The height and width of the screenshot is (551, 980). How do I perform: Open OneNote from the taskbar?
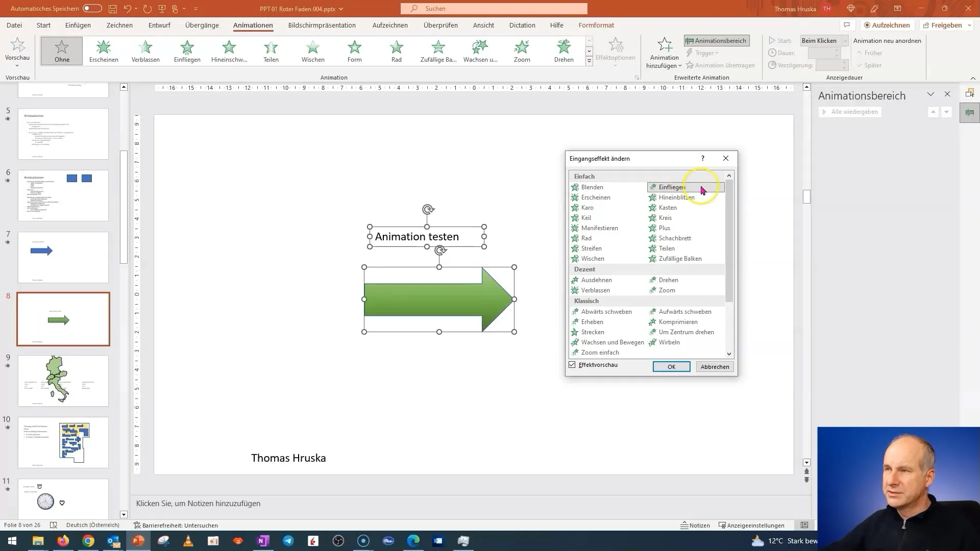pyautogui.click(x=263, y=541)
